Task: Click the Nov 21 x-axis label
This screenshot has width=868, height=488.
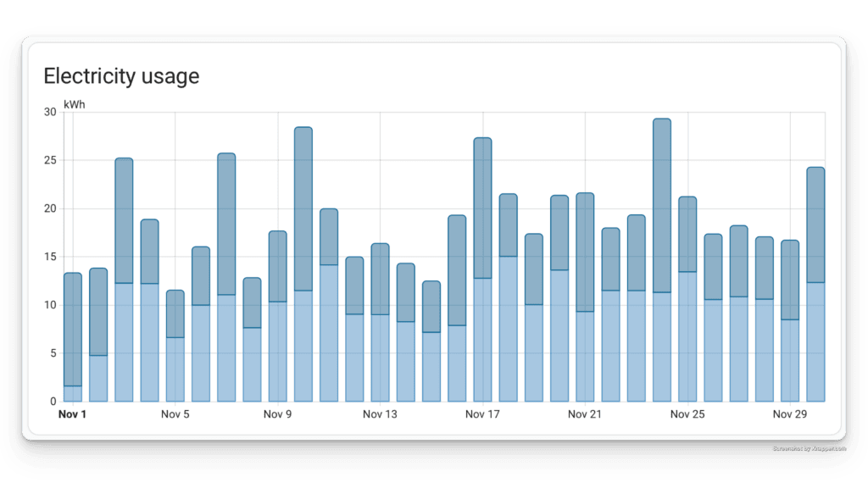Action: click(x=585, y=414)
